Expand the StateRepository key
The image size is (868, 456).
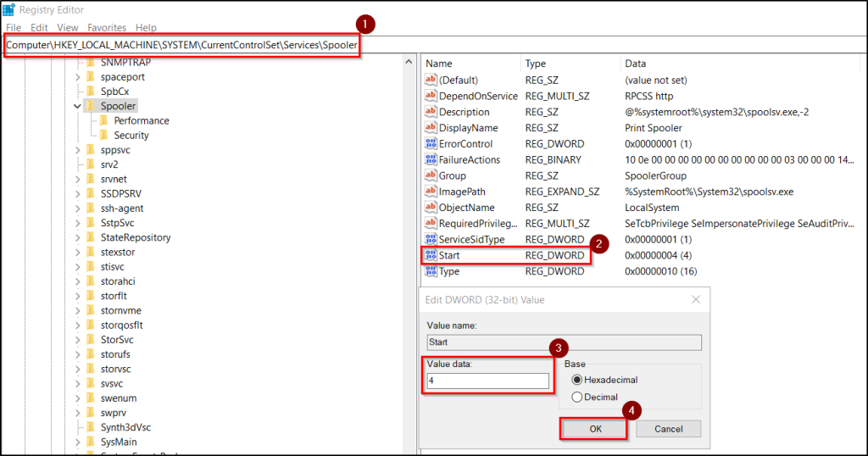click(x=77, y=237)
